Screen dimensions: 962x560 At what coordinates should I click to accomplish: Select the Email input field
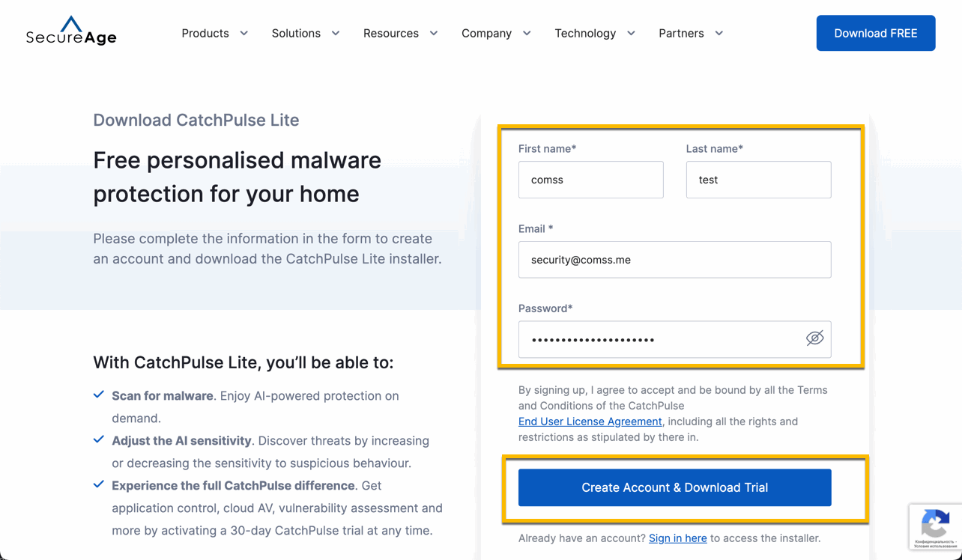coord(675,260)
